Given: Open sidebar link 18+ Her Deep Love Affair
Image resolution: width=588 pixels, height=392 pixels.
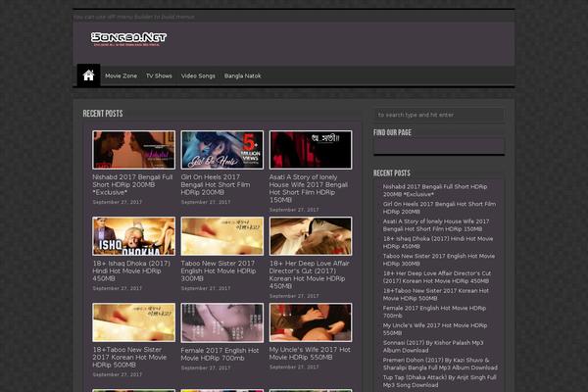Looking at the screenshot, I should [x=437, y=276].
